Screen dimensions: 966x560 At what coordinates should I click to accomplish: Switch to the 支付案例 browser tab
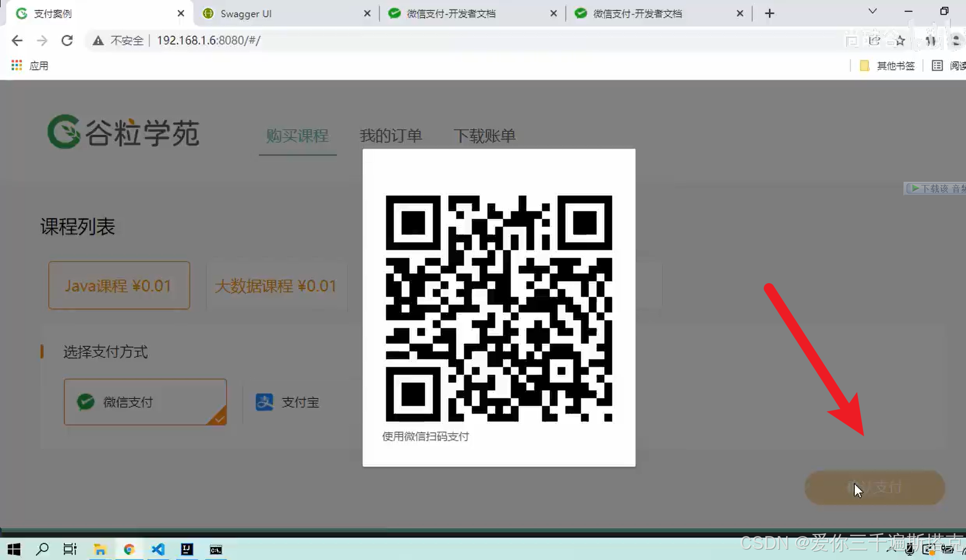(99, 14)
